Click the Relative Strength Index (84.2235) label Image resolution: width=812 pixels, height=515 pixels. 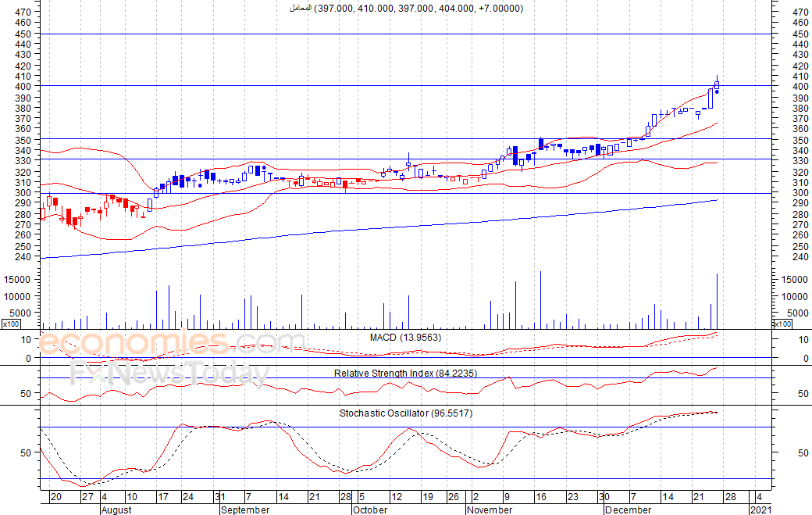405,373
